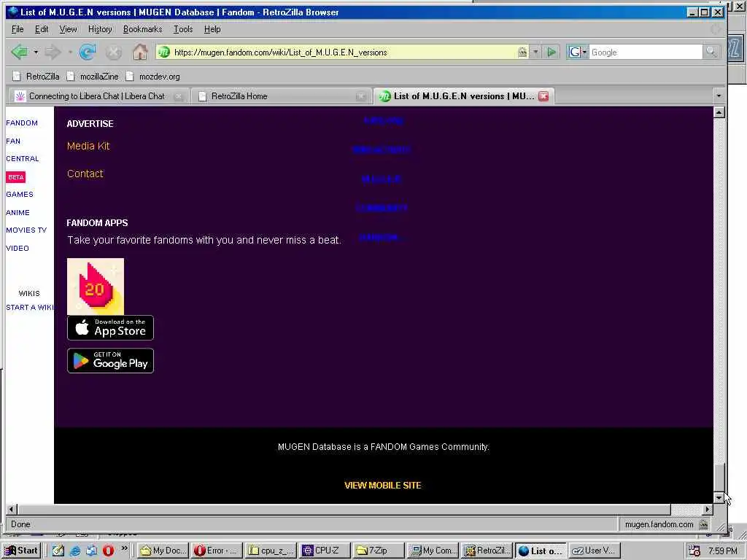Open the File menu
The height and width of the screenshot is (560, 747).
click(x=18, y=29)
